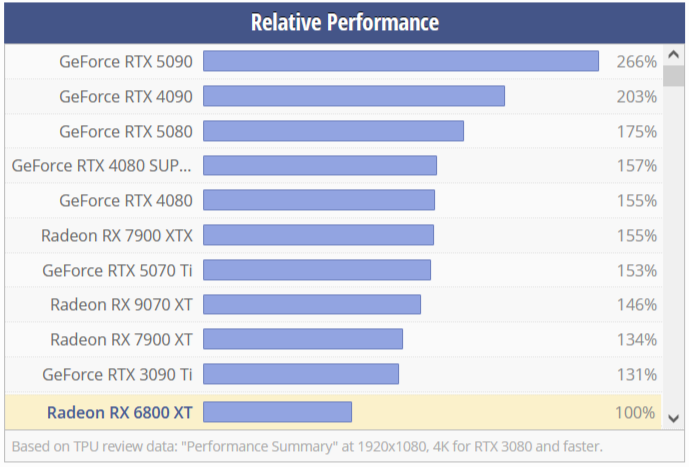The height and width of the screenshot is (467, 689).
Task: Click the scrollbar up arrow
Action: coord(674,56)
